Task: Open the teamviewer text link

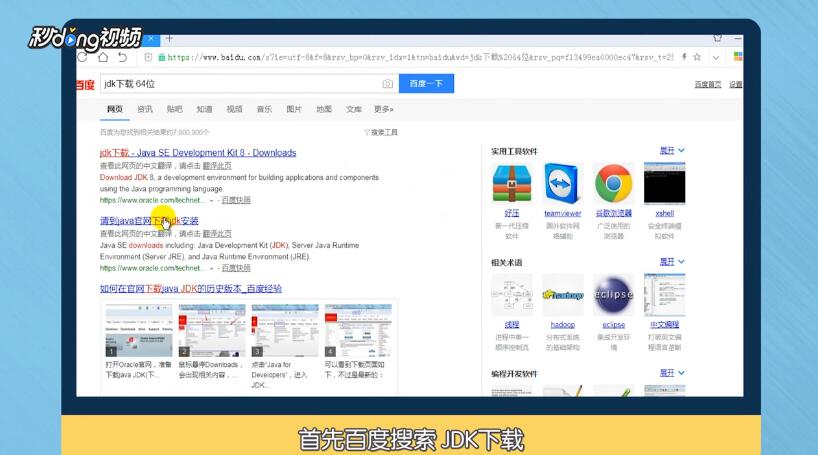Action: click(x=562, y=213)
